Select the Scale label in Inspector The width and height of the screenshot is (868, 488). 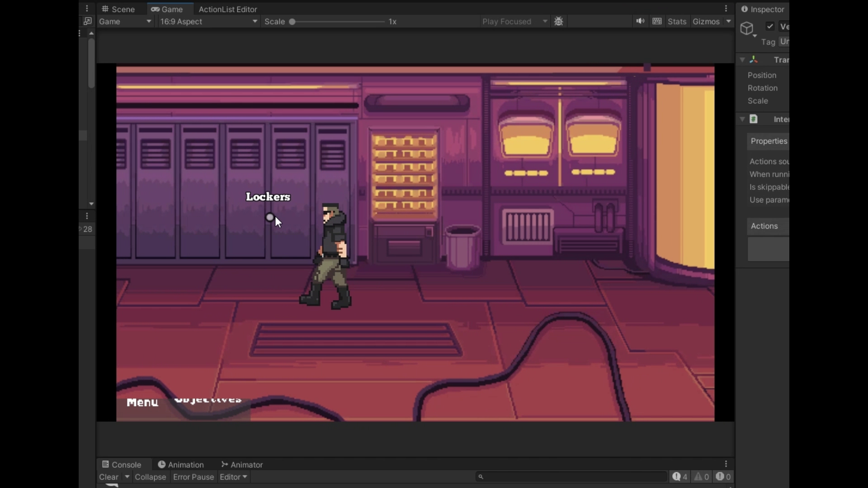coord(758,101)
